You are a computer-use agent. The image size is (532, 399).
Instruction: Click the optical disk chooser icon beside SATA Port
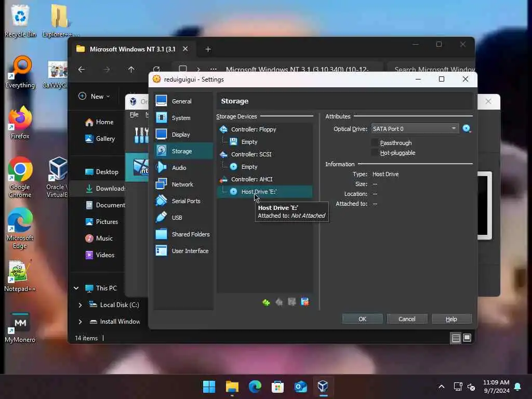[467, 129]
